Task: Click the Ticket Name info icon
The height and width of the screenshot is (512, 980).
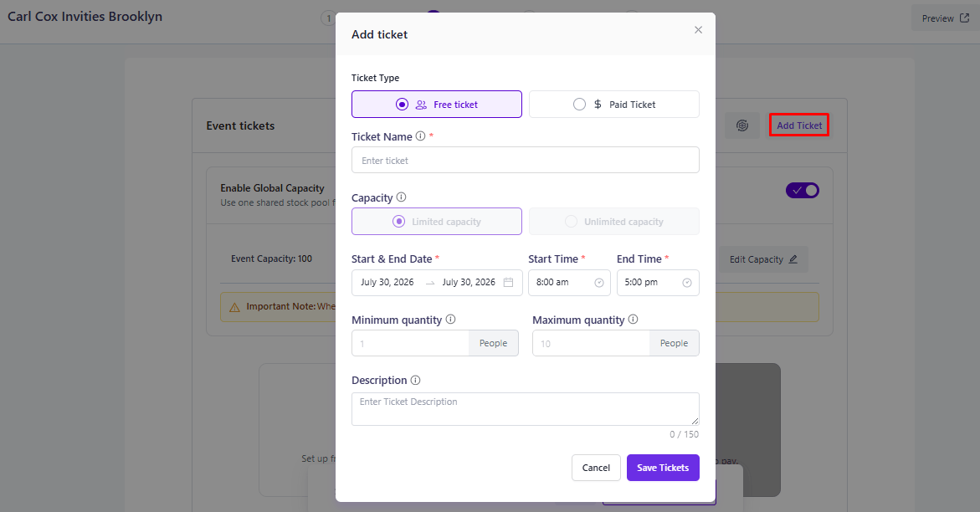Action: (x=421, y=136)
